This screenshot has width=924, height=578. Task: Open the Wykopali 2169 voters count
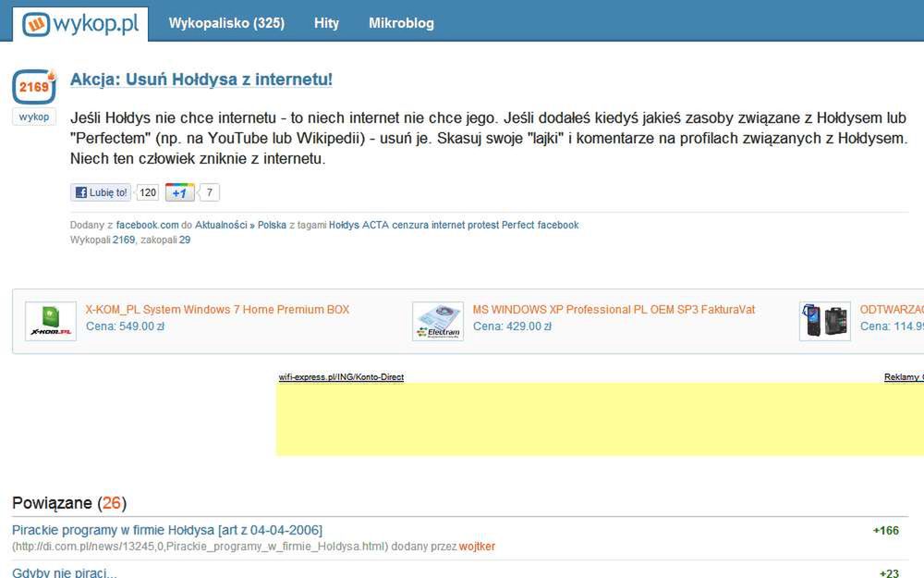coord(124,240)
